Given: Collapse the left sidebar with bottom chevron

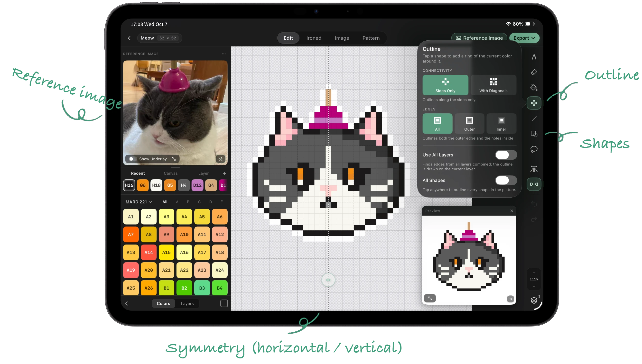Looking at the screenshot, I should (x=127, y=303).
